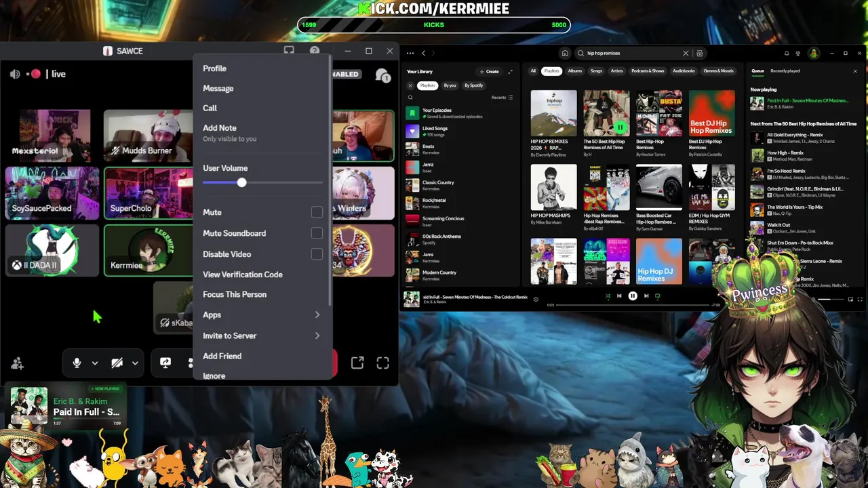Open the microphone input options arrow

coord(95,363)
